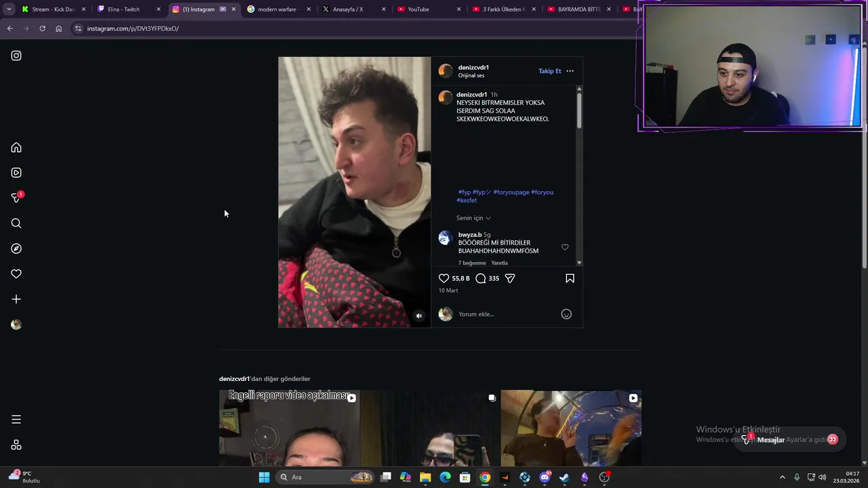Like the post with the heart icon
This screenshot has height=488, width=868.
(x=444, y=279)
